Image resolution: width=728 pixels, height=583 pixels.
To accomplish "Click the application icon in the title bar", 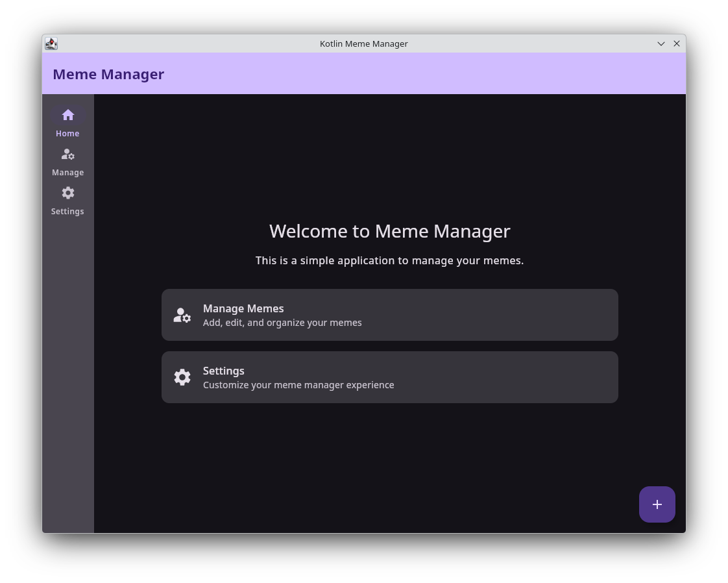I will click(51, 43).
